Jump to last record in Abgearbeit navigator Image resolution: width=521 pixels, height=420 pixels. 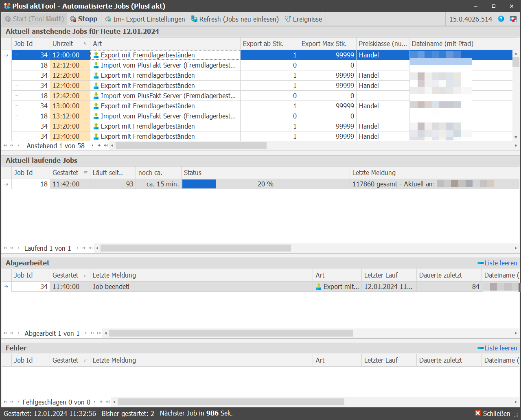point(99,333)
